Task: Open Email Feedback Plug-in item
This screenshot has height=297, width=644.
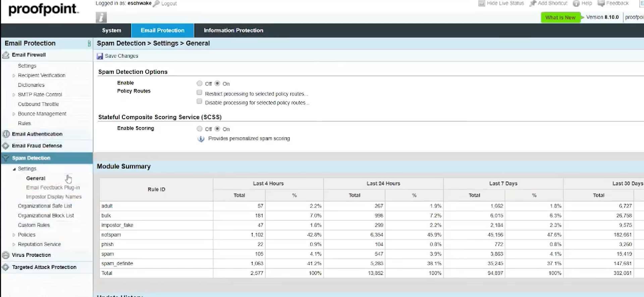Action: pyautogui.click(x=53, y=188)
